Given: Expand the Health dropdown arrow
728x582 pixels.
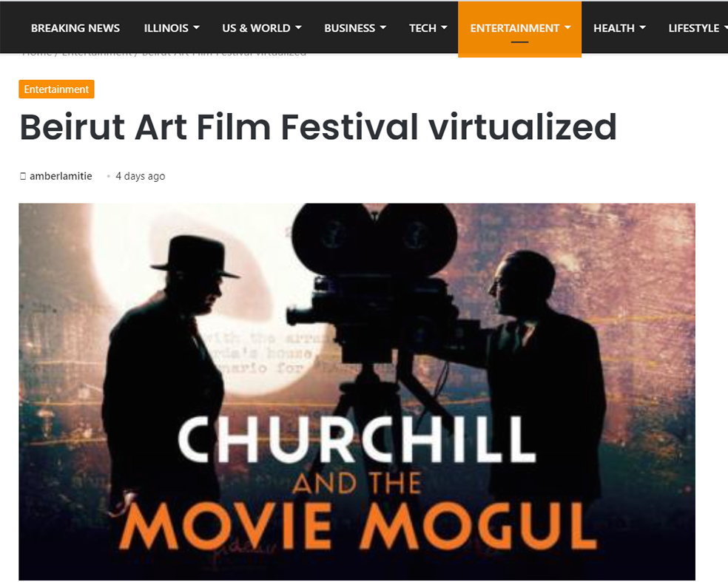Looking at the screenshot, I should pos(643,28).
